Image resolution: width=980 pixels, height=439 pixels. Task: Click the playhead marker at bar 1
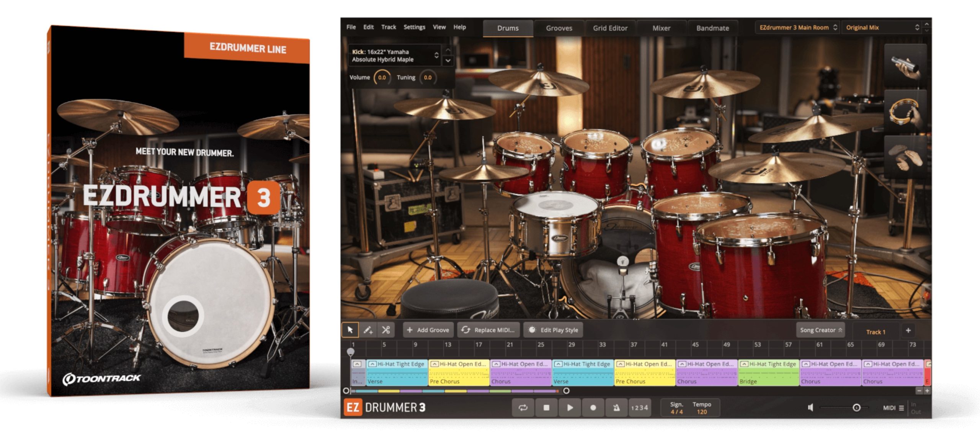coord(351,351)
